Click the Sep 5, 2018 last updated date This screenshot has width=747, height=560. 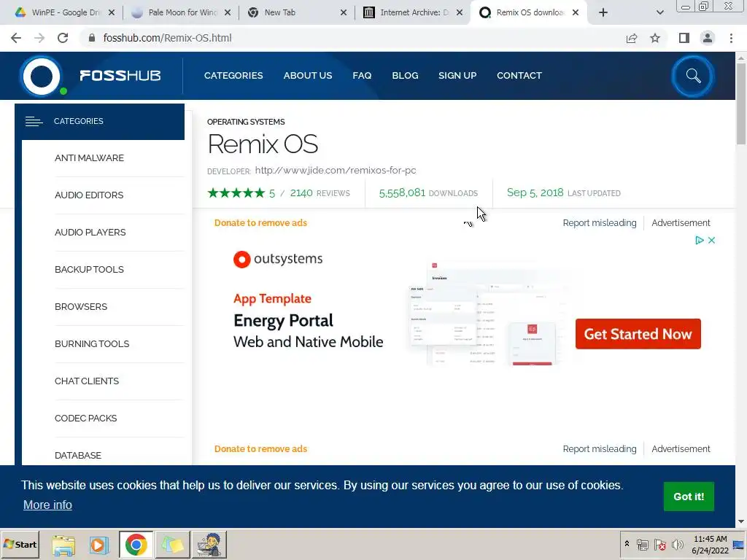point(535,192)
